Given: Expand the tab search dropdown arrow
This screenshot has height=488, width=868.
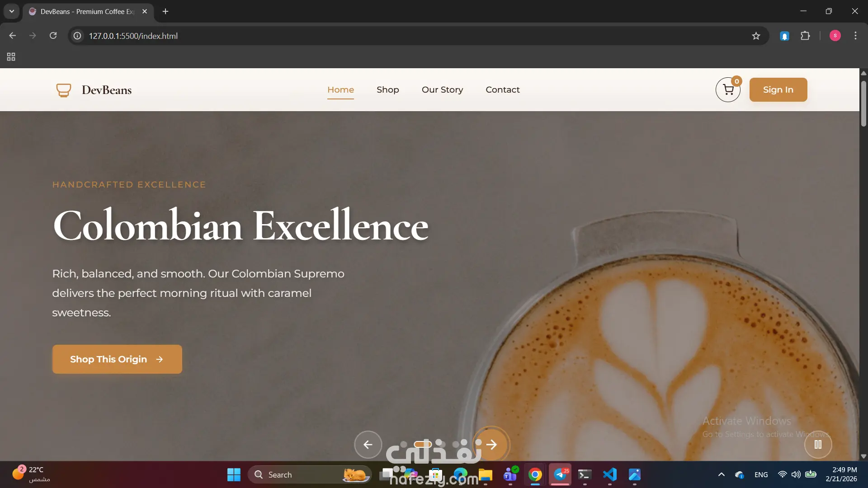Looking at the screenshot, I should click(x=12, y=11).
